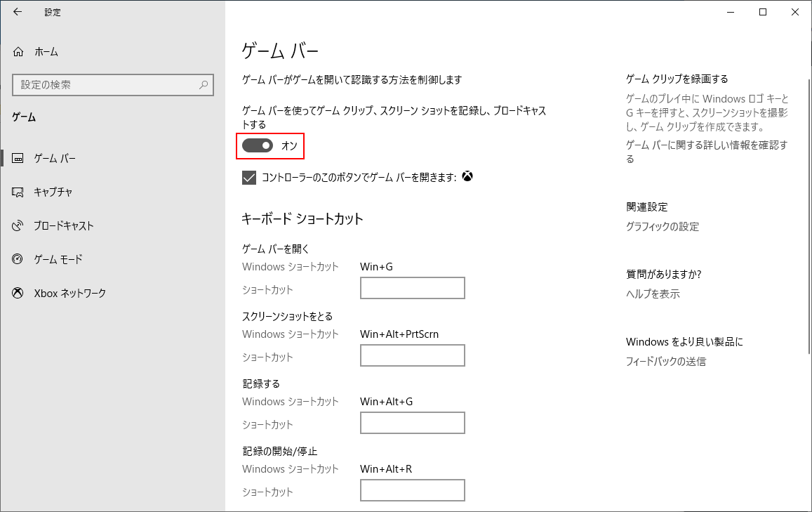Image resolution: width=812 pixels, height=512 pixels.
Task: Open ゲーム バーに関する詳しい情報を確認する link
Action: coord(706,152)
